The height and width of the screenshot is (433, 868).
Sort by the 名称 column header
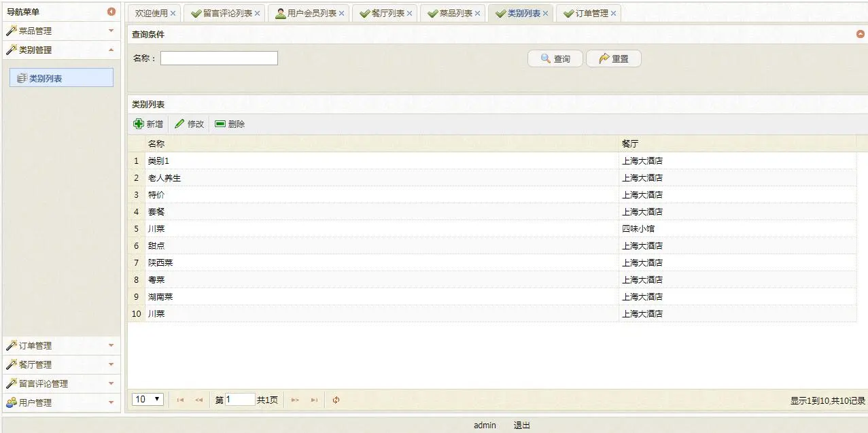pyautogui.click(x=382, y=144)
